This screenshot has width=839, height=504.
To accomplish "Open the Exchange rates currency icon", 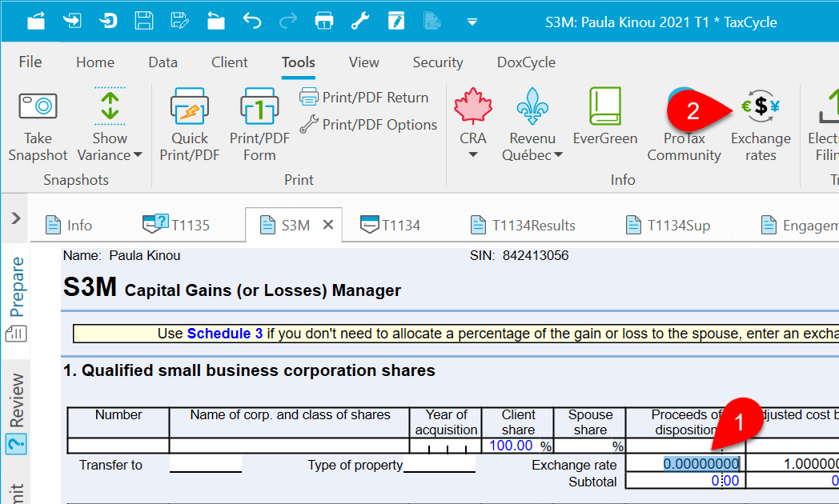I will coord(761,106).
